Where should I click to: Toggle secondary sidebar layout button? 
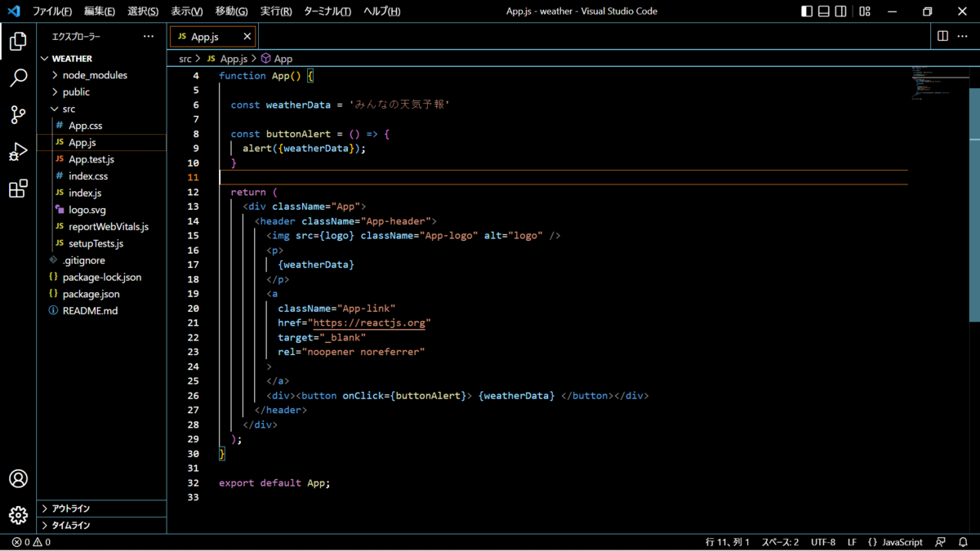(840, 11)
